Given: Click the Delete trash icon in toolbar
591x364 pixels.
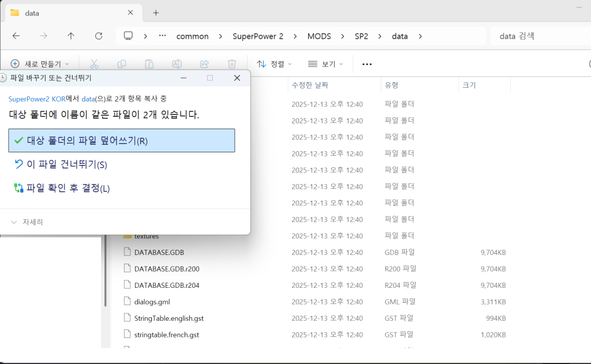Looking at the screenshot, I should pos(232,64).
